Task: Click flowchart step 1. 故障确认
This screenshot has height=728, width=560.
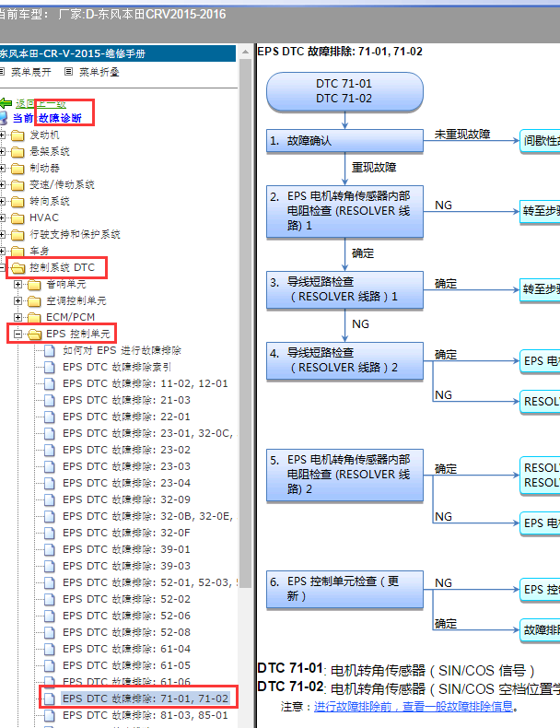Action: 344,141
